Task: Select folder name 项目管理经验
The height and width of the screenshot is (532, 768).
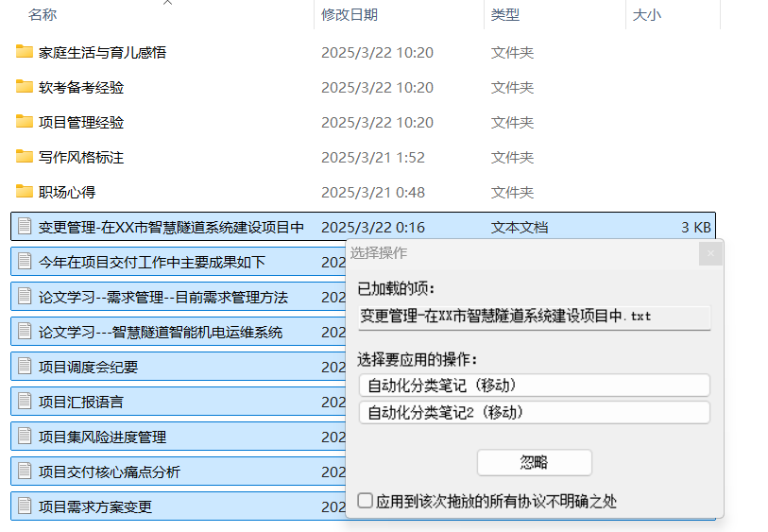Action: pyautogui.click(x=81, y=123)
